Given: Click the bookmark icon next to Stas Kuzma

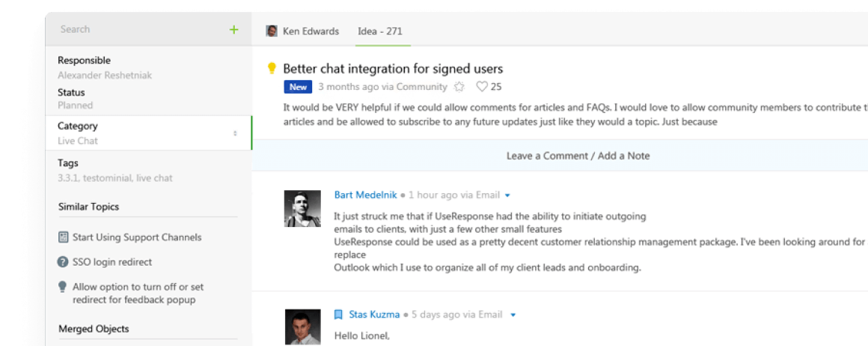Looking at the screenshot, I should click(338, 315).
